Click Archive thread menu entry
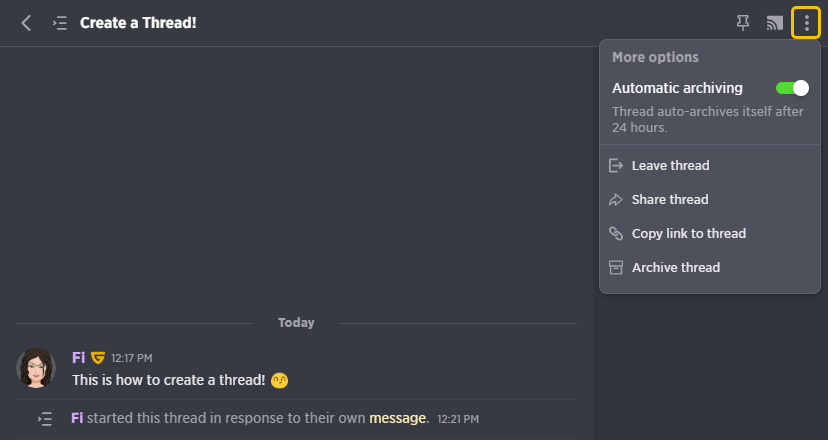828x440 pixels. [x=710, y=267]
